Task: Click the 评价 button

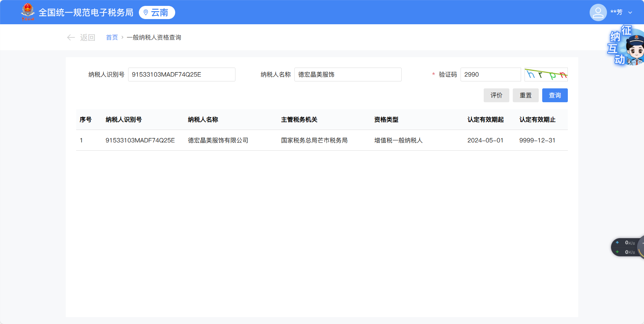Action: [x=496, y=95]
